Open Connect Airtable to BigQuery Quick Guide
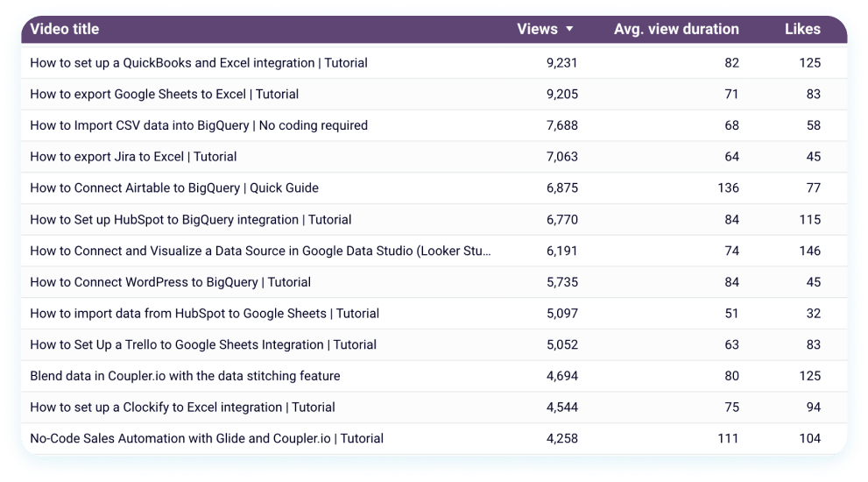868x482 pixels. (174, 188)
